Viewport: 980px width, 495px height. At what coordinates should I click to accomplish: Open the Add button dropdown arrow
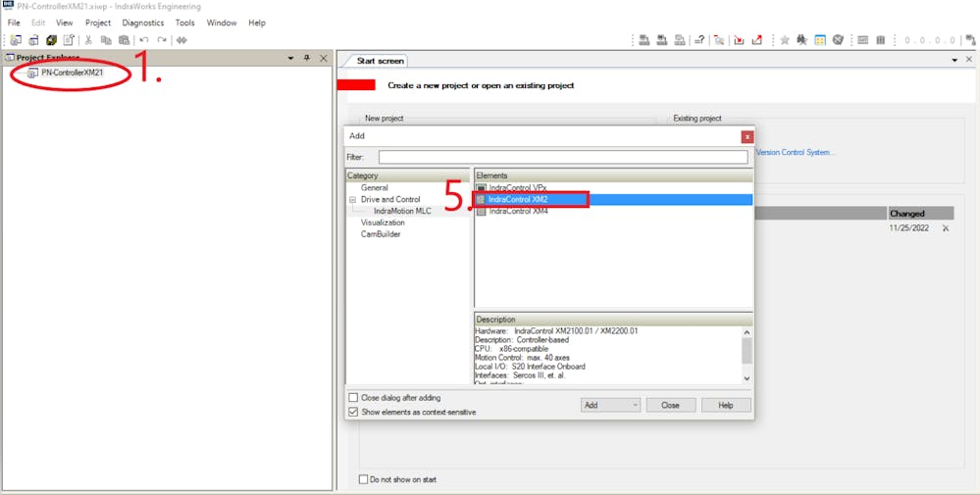pyautogui.click(x=635, y=405)
